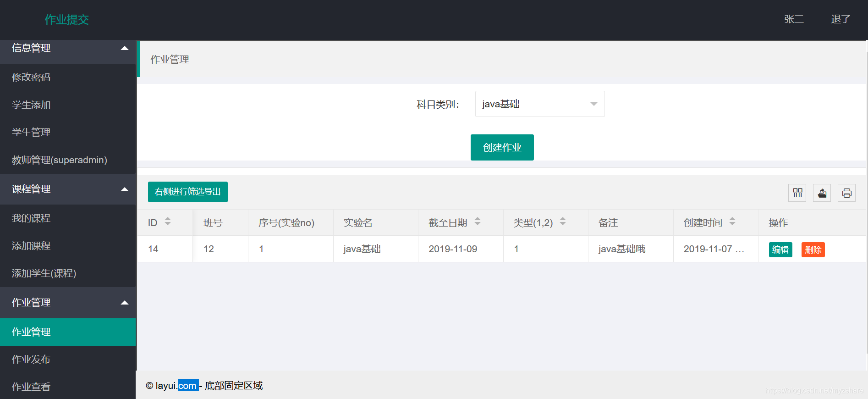Image resolution: width=868 pixels, height=399 pixels.
Task: Open 教师管理(superadmin) in the sidebar
Action: [x=68, y=160]
